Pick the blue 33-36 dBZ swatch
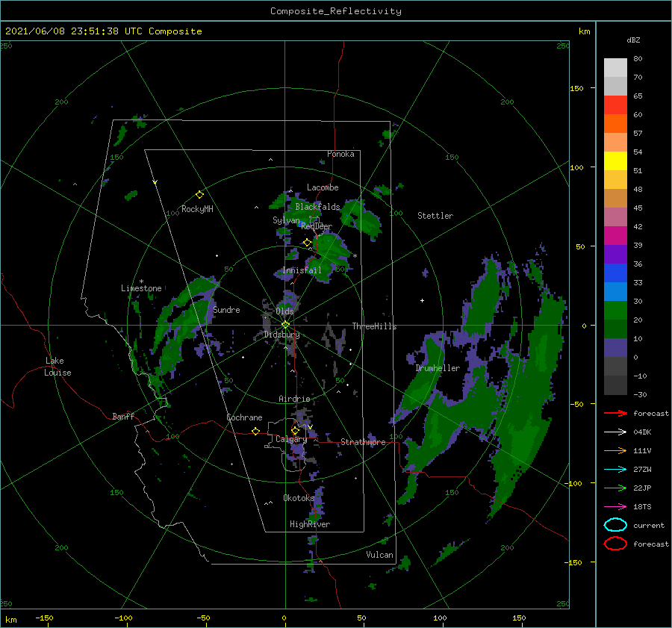This screenshot has height=628, width=672. 615,273
